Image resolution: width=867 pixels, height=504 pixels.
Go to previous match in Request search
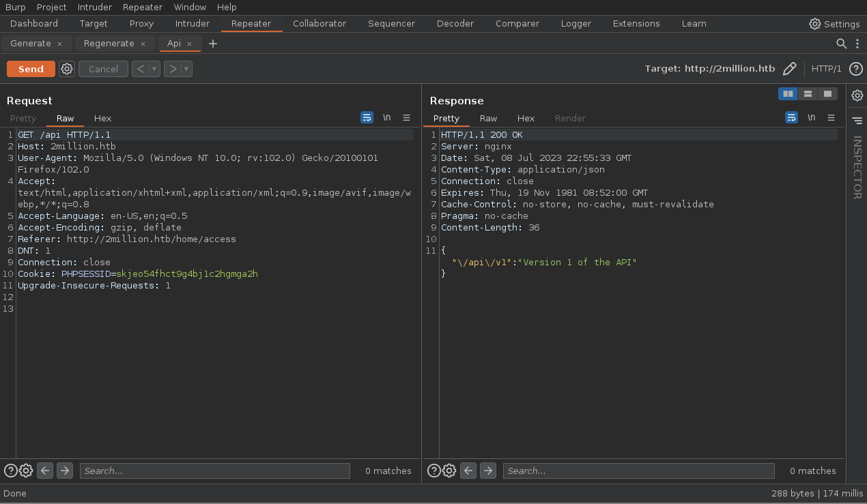(45, 471)
